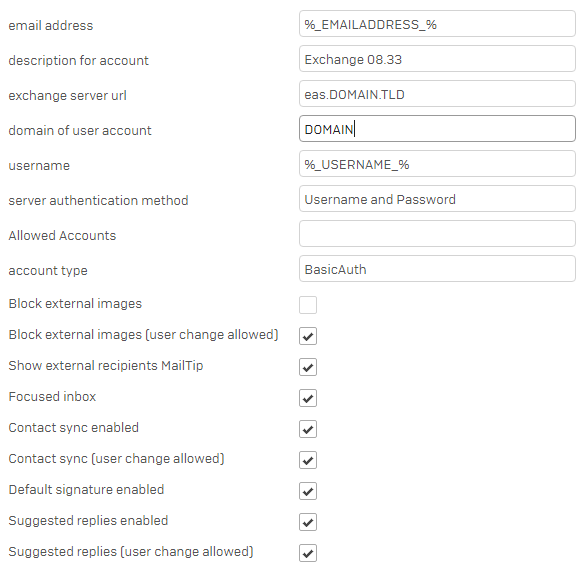Enable the Block external images checkbox
585x570 pixels.
coord(308,305)
